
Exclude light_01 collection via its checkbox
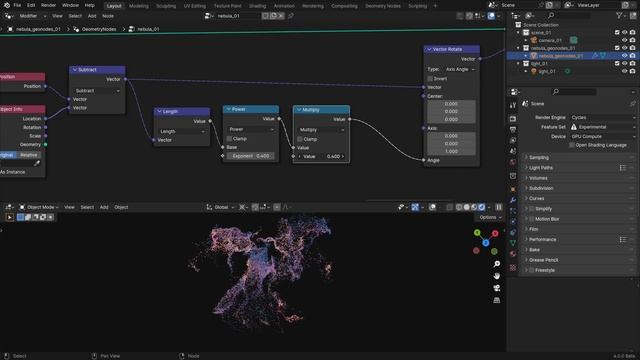617,63
